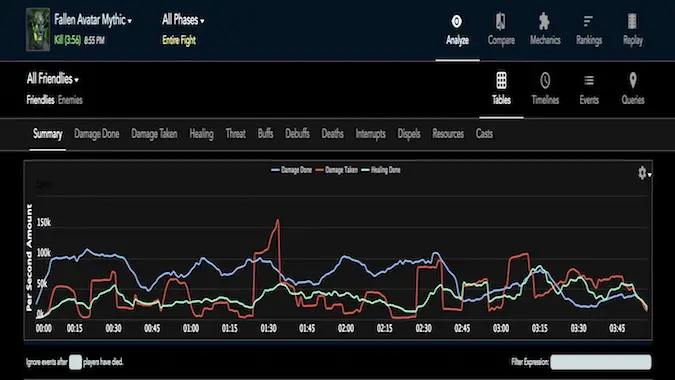Open the Compare view icon
The image size is (675, 380).
coord(501,21)
